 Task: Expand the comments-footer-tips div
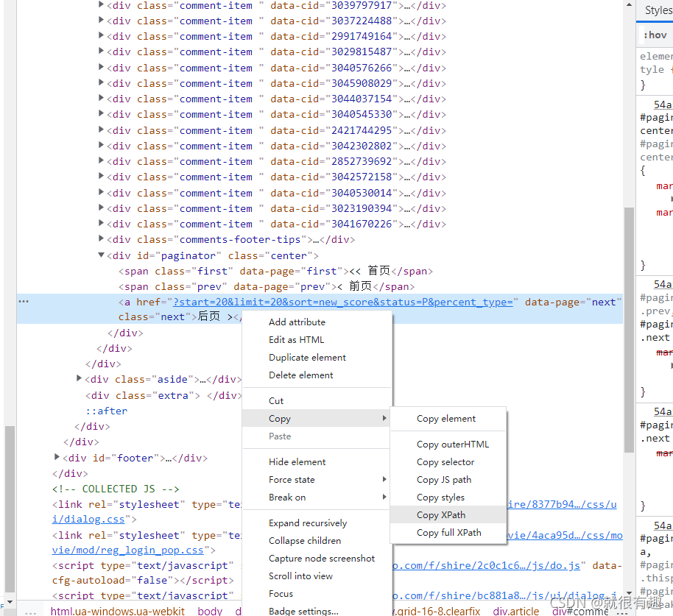(x=102, y=239)
